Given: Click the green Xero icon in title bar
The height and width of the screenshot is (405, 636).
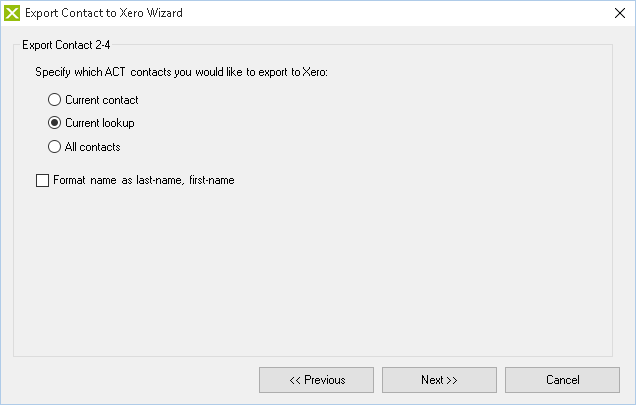Looking at the screenshot, I should pyautogui.click(x=12, y=13).
